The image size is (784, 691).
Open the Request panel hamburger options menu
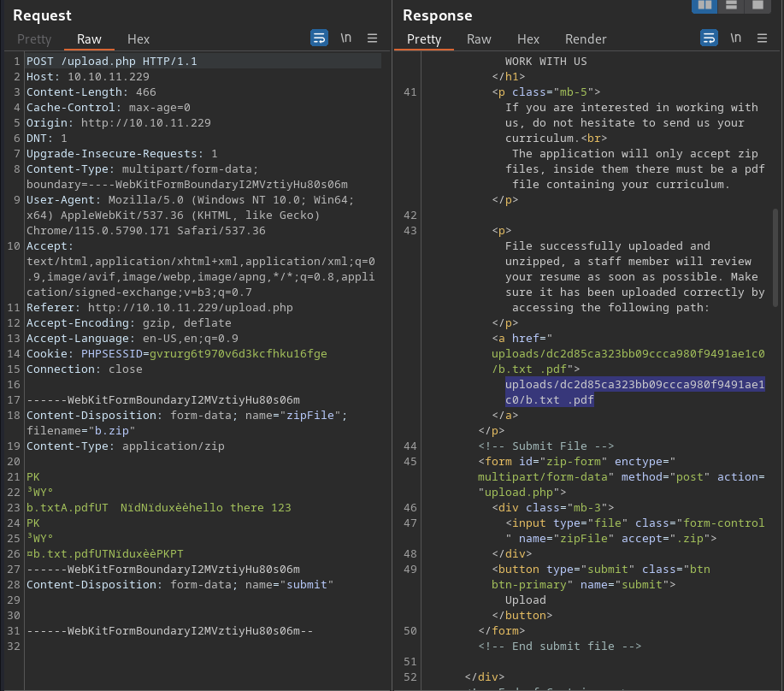pos(372,38)
